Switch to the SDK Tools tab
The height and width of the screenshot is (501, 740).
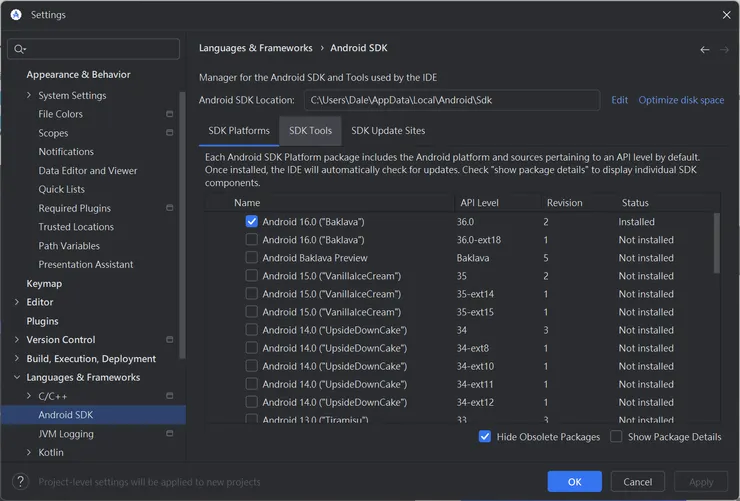point(310,131)
